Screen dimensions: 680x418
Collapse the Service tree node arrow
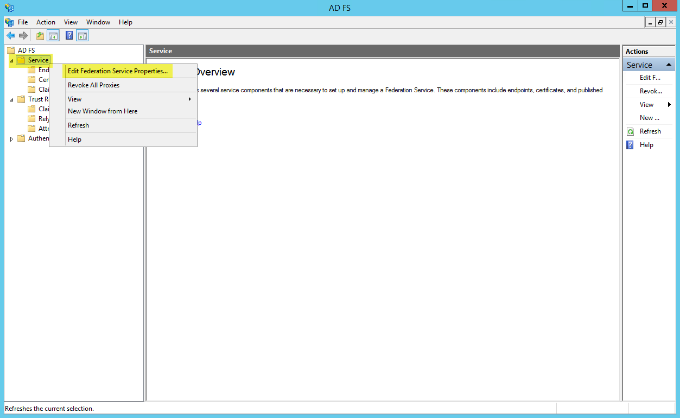(11, 61)
